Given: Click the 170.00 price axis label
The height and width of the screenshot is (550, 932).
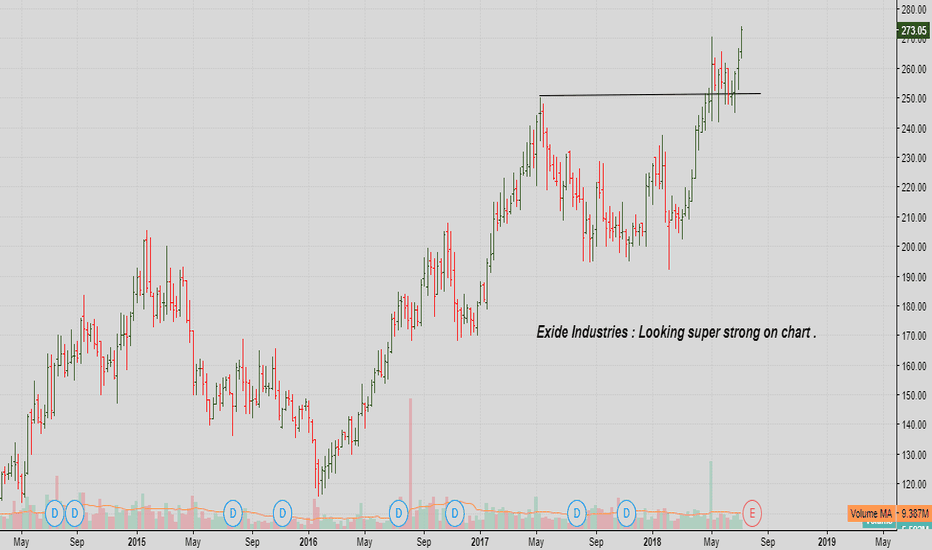Looking at the screenshot, I should (x=914, y=336).
